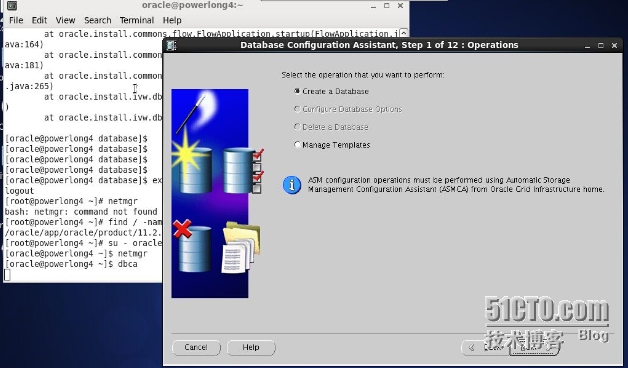
Task: Click the 'oracle@powerlong4:~' terminal title text
Action: [x=192, y=5]
